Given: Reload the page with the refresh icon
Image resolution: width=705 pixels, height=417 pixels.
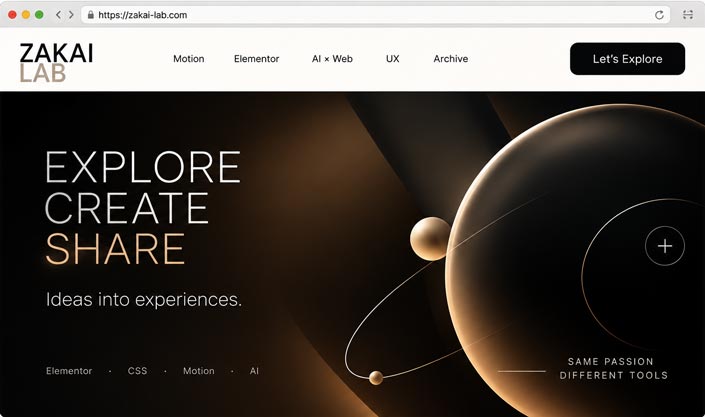Looking at the screenshot, I should click(x=659, y=15).
